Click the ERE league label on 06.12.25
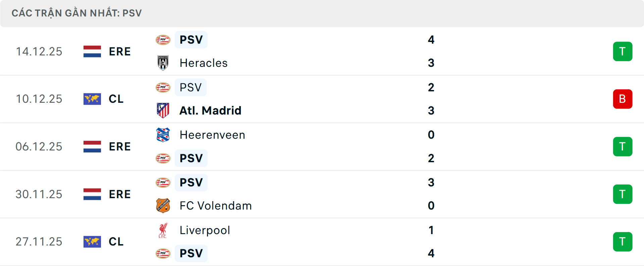Viewport: 644px width, 266px height. [120, 147]
